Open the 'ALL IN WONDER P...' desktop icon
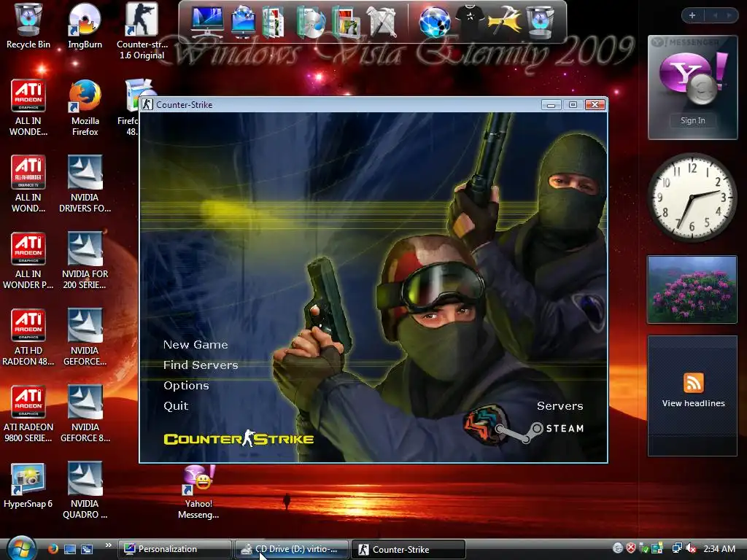The image size is (747, 560). click(x=28, y=261)
